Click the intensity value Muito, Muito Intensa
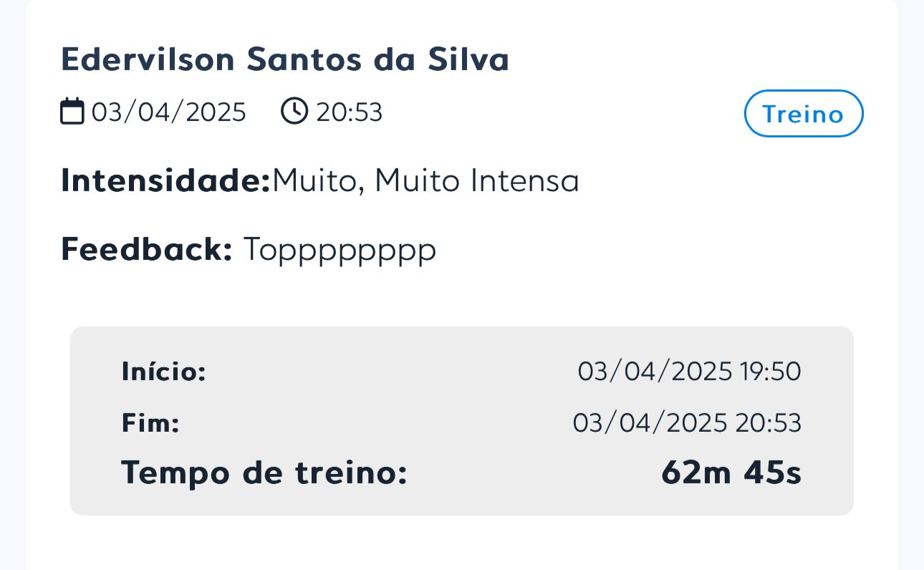The height and width of the screenshot is (570, 924). (425, 180)
